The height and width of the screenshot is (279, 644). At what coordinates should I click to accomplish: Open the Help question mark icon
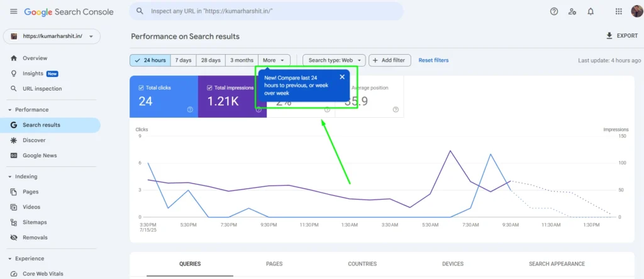(554, 11)
